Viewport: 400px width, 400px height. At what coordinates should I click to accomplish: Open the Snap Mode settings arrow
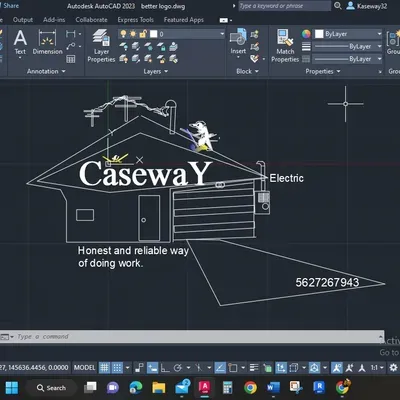[127, 368]
